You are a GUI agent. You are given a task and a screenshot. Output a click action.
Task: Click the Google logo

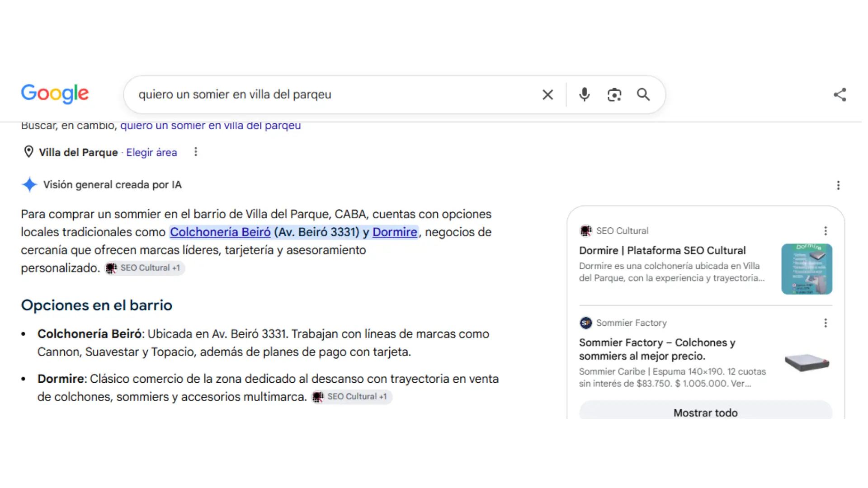click(55, 94)
